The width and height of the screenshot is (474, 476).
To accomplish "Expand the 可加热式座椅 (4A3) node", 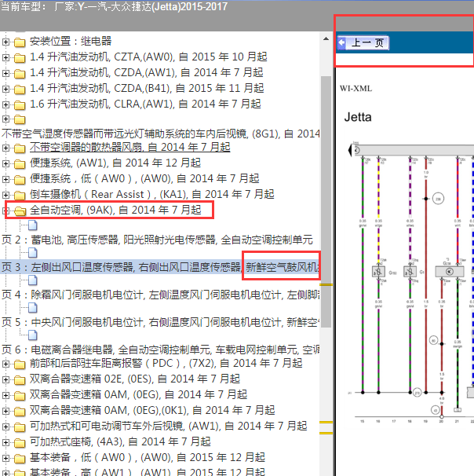I will point(5,442).
